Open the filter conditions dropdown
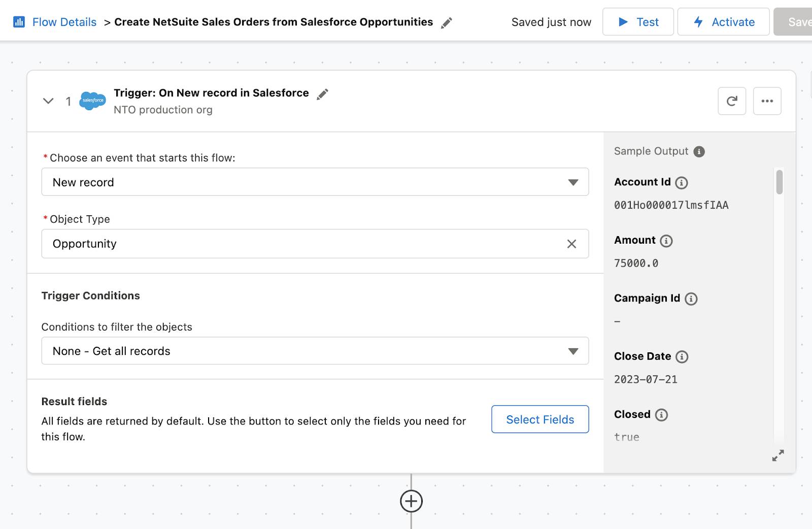The height and width of the screenshot is (529, 812). pos(315,351)
